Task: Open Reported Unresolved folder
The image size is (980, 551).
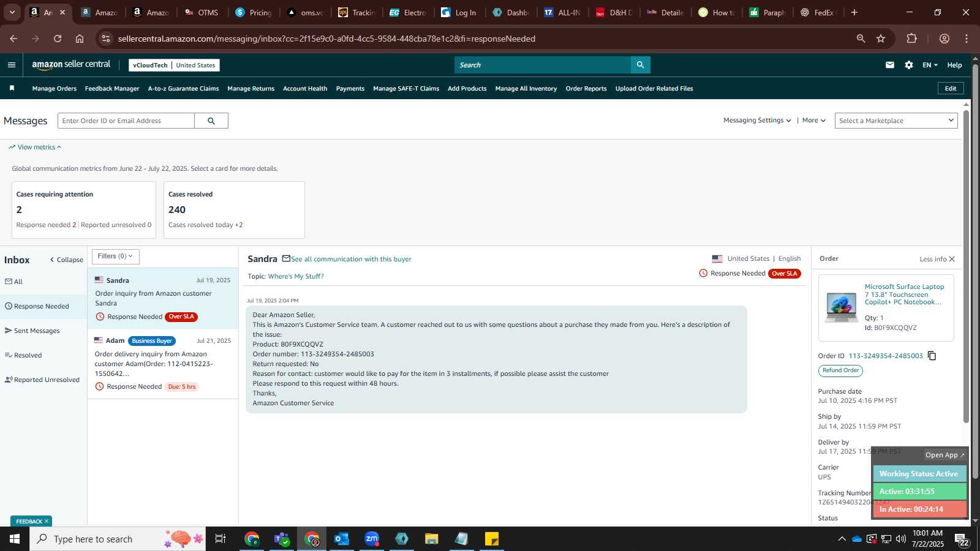Action: 42,380
